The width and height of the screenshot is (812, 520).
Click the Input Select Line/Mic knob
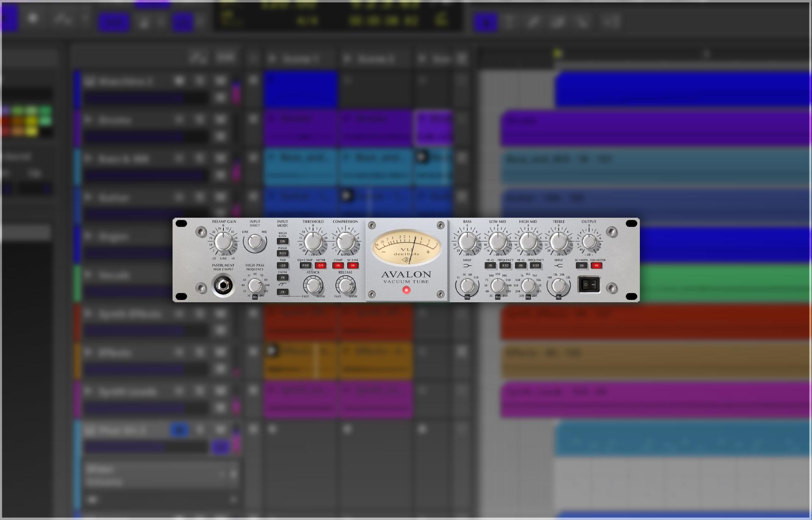point(255,242)
